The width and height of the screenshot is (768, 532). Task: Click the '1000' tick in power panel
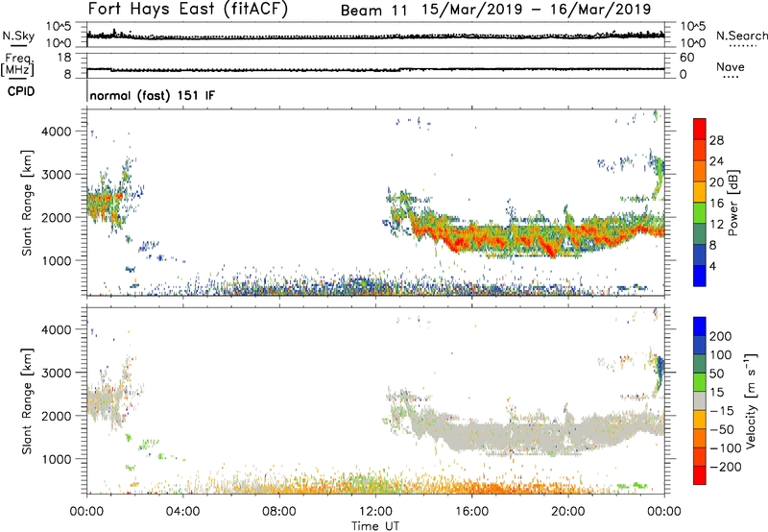pos(57,260)
